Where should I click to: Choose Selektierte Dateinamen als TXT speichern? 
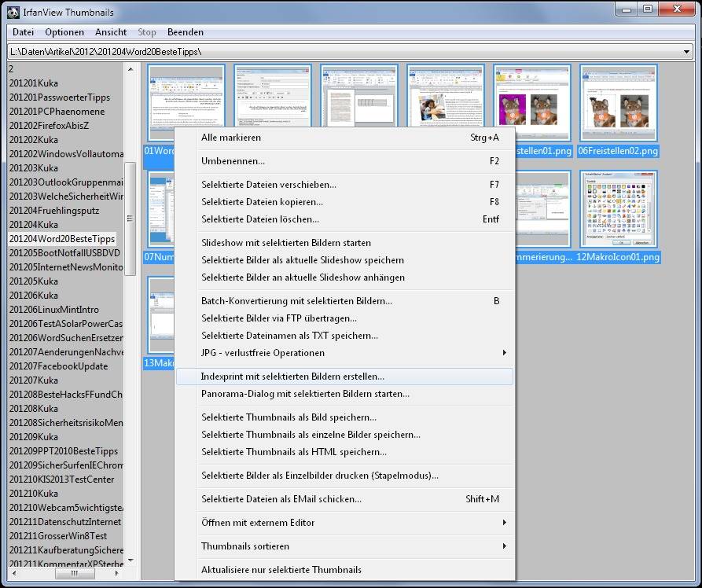(345, 336)
